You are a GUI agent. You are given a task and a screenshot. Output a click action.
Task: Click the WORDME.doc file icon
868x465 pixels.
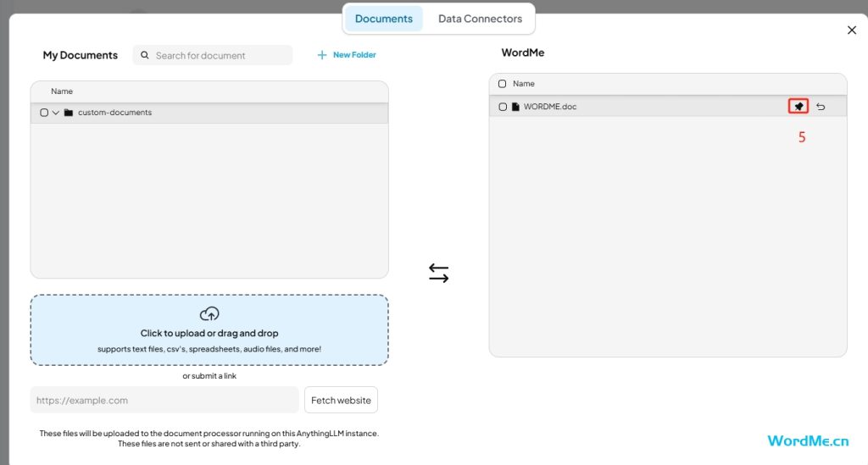(515, 107)
